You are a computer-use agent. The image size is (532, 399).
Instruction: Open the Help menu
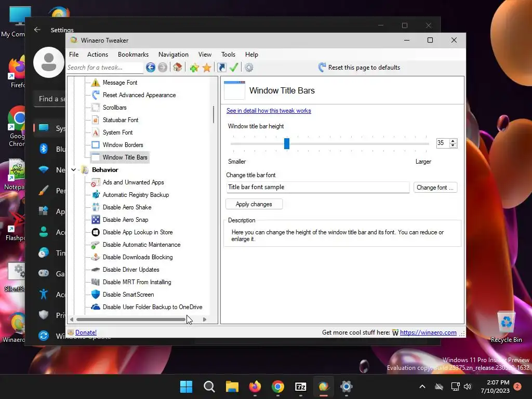pos(251,54)
